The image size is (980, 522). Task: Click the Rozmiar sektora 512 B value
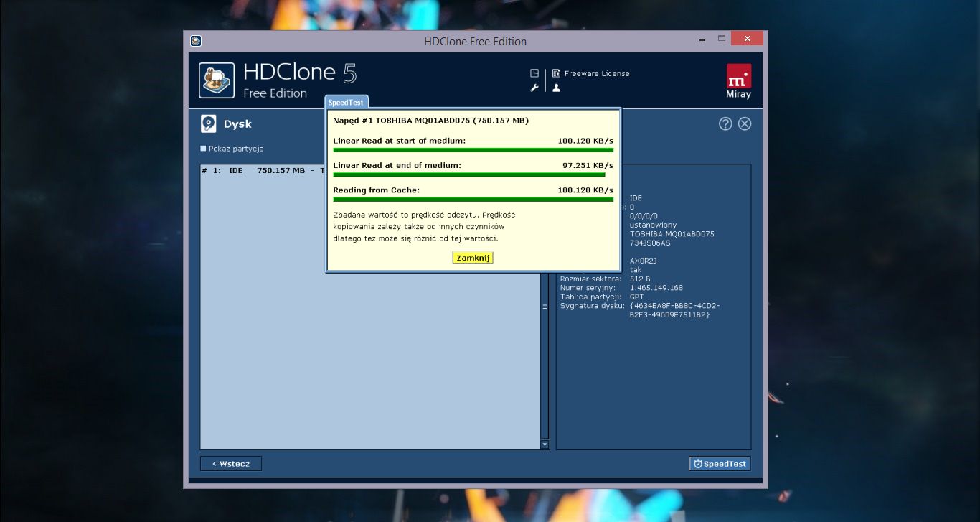[640, 279]
